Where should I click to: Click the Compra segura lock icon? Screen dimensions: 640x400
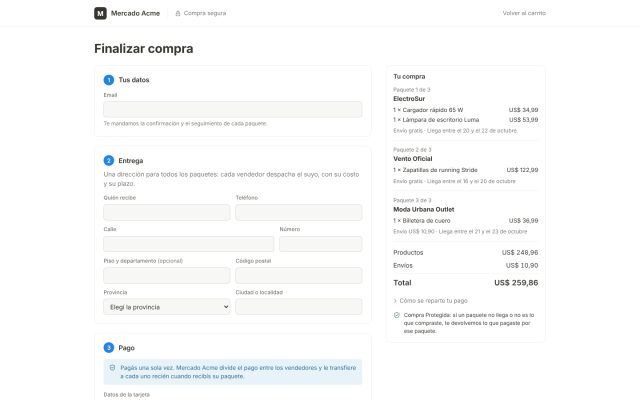point(178,13)
